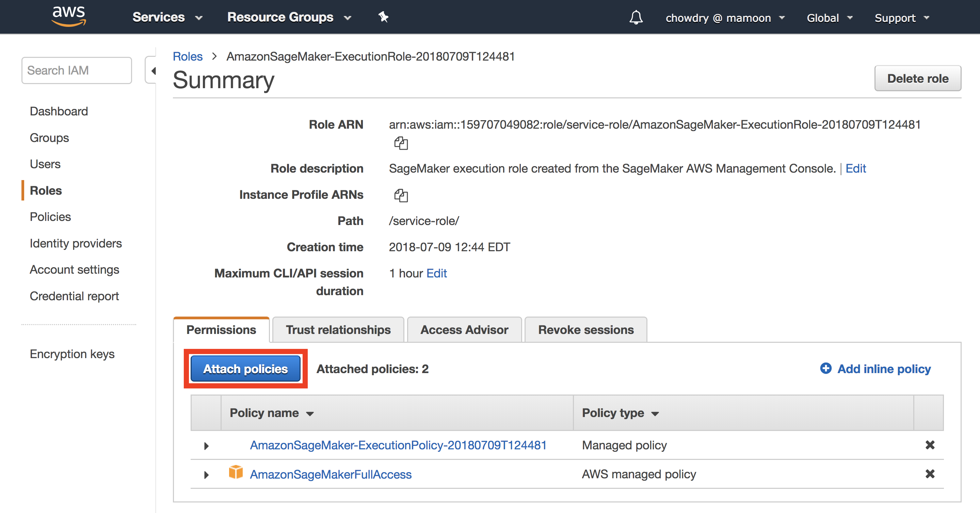Screen dimensions: 980x513
Task: Copy the Role ARN with the clipboard icon
Action: 401,143
